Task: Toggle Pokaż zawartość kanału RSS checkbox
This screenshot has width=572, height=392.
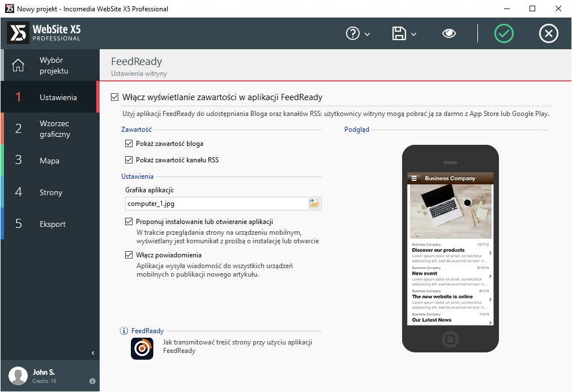Action: click(x=129, y=160)
